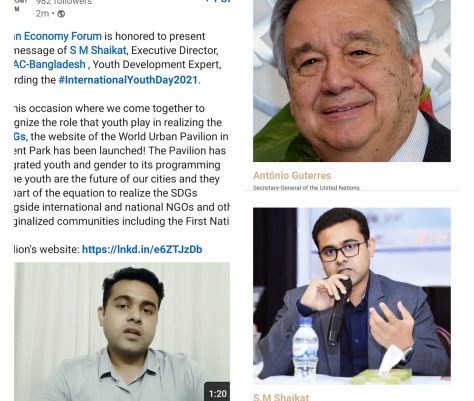The width and height of the screenshot is (474, 401).
Task: Visit the AC-Bangladesh mention link
Action: [50, 64]
